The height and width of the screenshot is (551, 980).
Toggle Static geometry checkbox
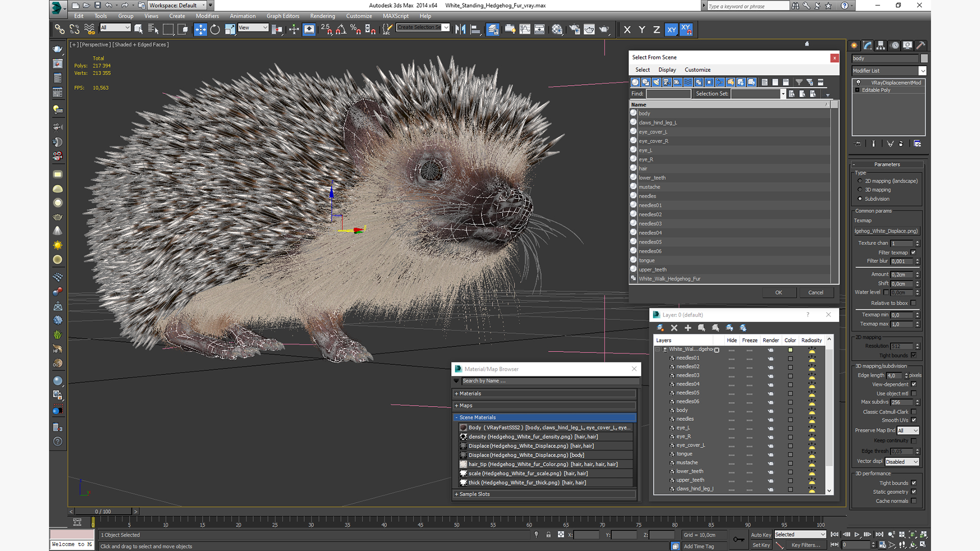[x=914, y=492]
